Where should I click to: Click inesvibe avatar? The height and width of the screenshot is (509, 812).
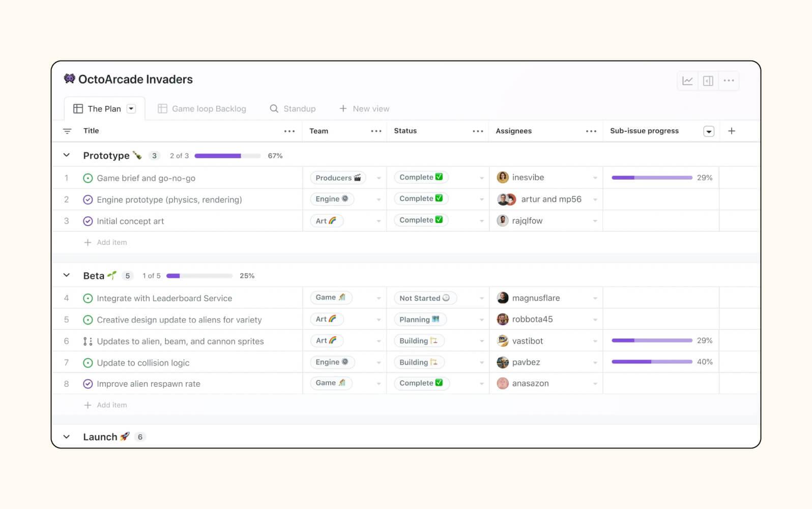503,177
